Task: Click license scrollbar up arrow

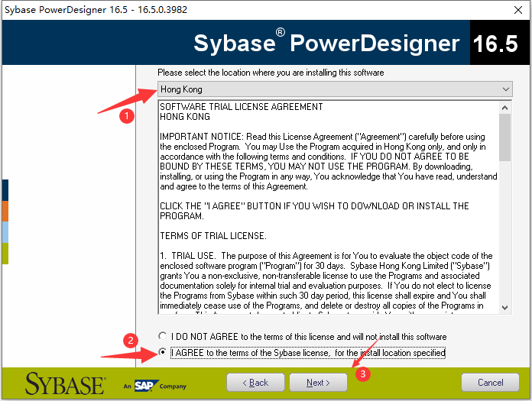Action: (x=504, y=108)
